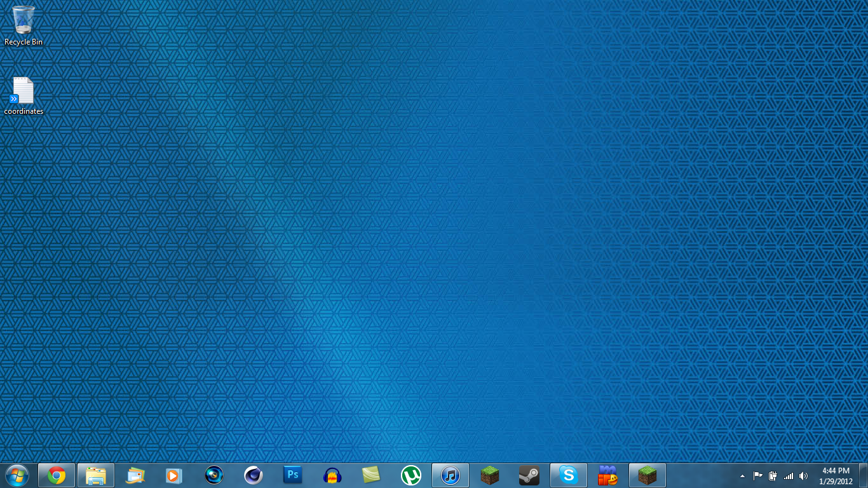Viewport: 868px width, 488px height.
Task: Switch to iTunes in the taskbar
Action: point(451,475)
